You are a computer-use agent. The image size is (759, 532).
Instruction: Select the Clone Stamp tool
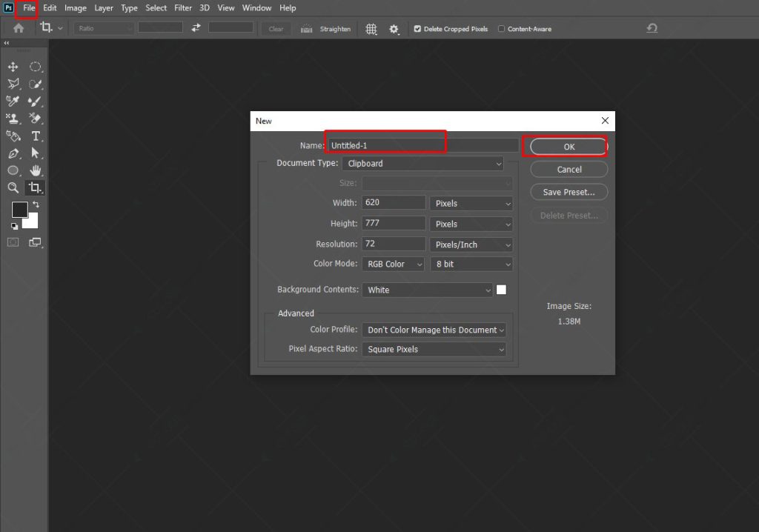(13, 118)
